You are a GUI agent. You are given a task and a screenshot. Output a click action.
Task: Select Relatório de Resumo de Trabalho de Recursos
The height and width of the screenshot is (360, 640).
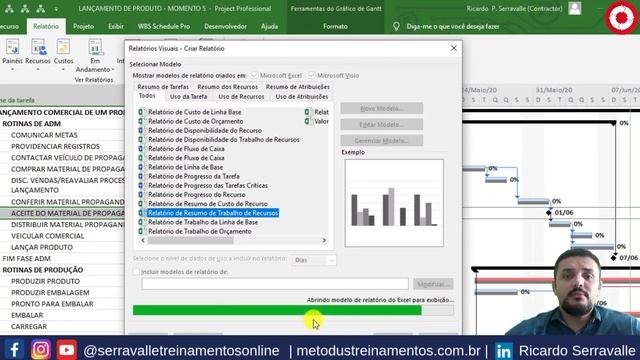[213, 213]
